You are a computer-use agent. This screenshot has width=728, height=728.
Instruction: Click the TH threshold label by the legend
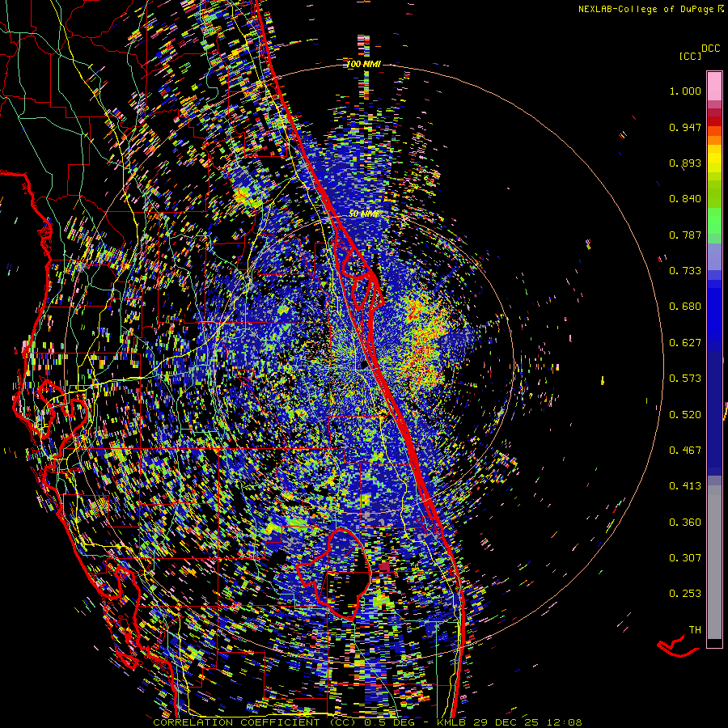pos(695,630)
